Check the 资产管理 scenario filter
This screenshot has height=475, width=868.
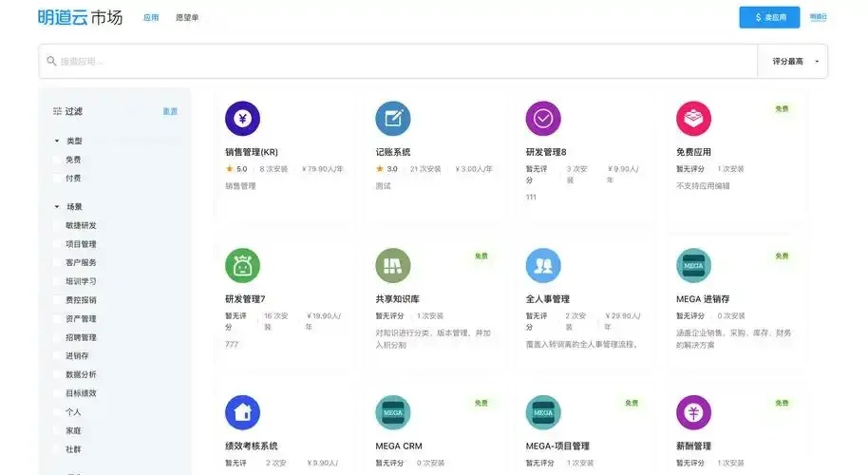pos(56,319)
